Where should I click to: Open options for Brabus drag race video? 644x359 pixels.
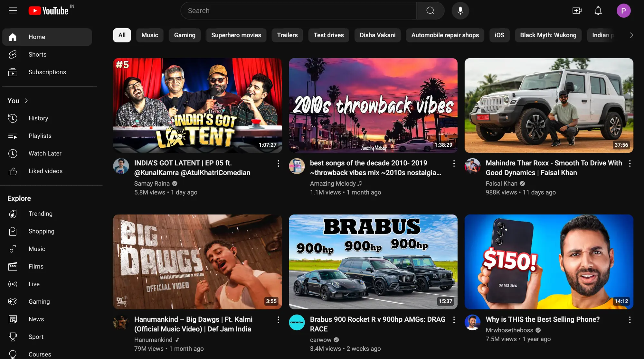click(x=454, y=320)
